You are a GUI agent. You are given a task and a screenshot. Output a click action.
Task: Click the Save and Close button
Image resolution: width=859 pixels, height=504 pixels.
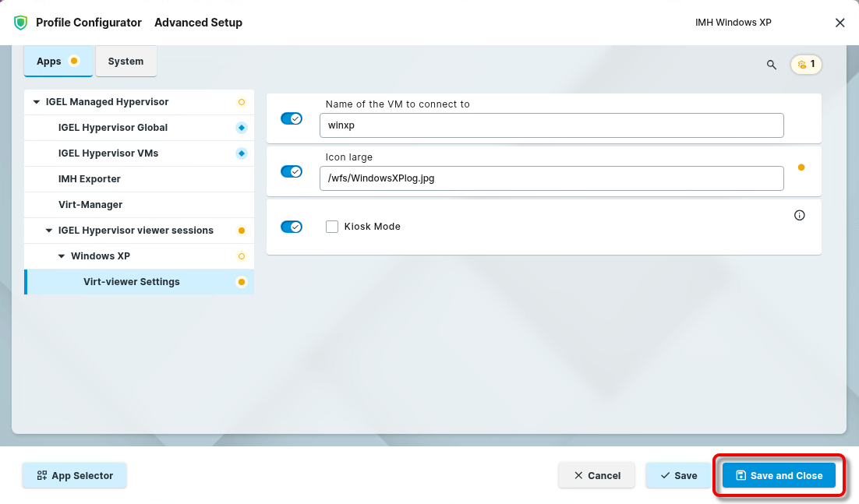[x=779, y=475]
